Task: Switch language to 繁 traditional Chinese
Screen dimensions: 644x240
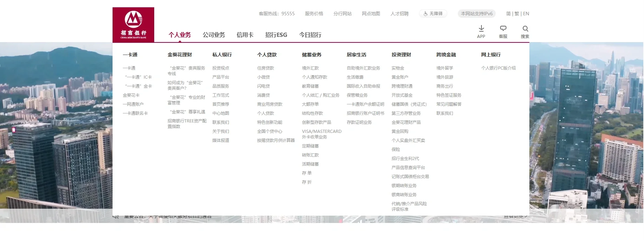Action: (517, 14)
